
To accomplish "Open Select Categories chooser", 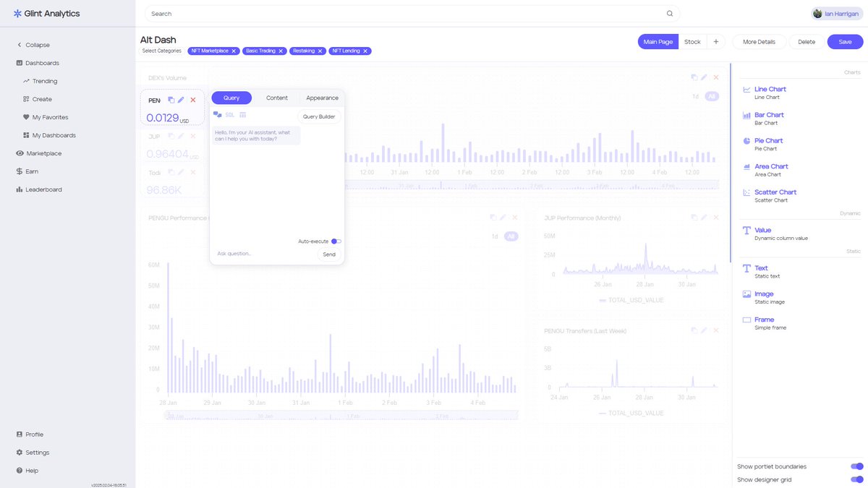I will (161, 51).
